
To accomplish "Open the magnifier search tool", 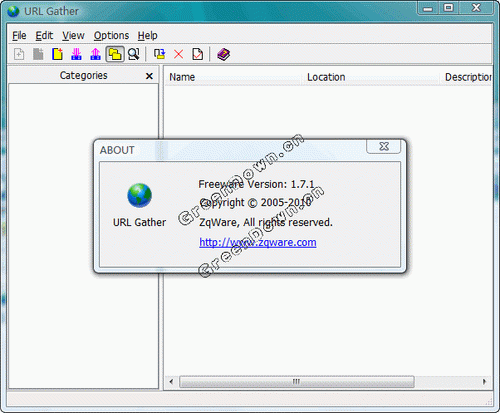I will [x=134, y=54].
